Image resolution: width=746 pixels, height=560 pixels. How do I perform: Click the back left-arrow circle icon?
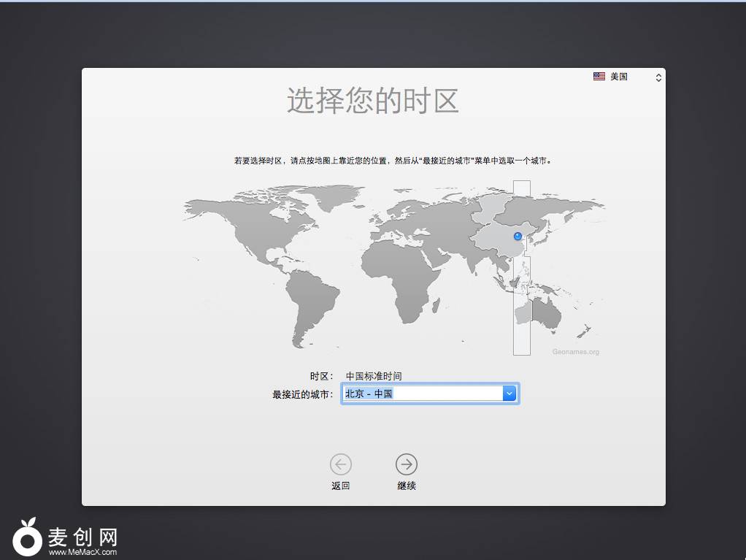click(x=340, y=464)
